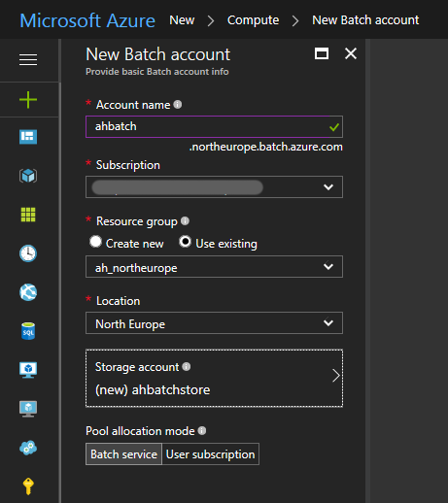Screen dimensions: 448x503
Task: Open Storage account ahbatchstore selector
Action: (214, 378)
